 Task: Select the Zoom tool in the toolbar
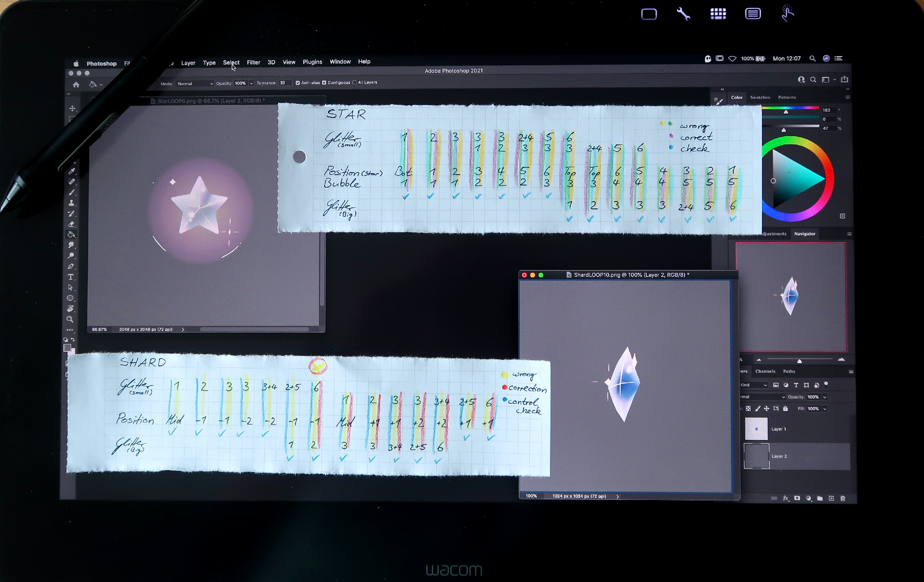click(x=70, y=318)
